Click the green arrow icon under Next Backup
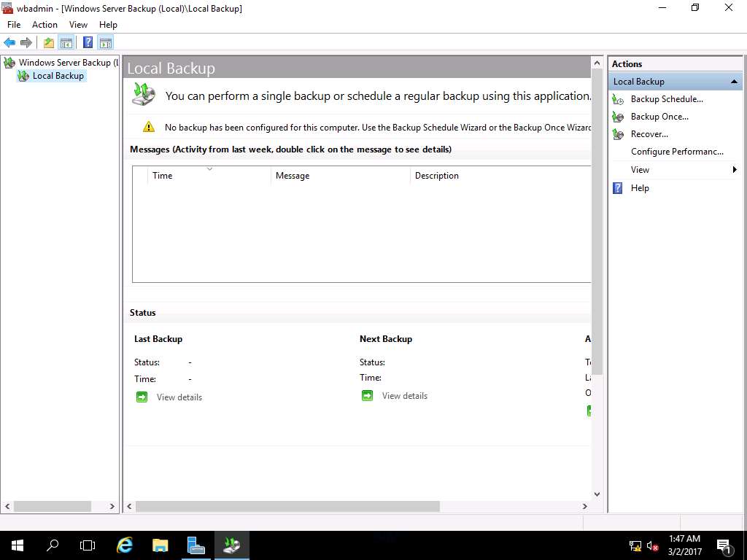Viewport: 747px width, 560px height. 367,396
